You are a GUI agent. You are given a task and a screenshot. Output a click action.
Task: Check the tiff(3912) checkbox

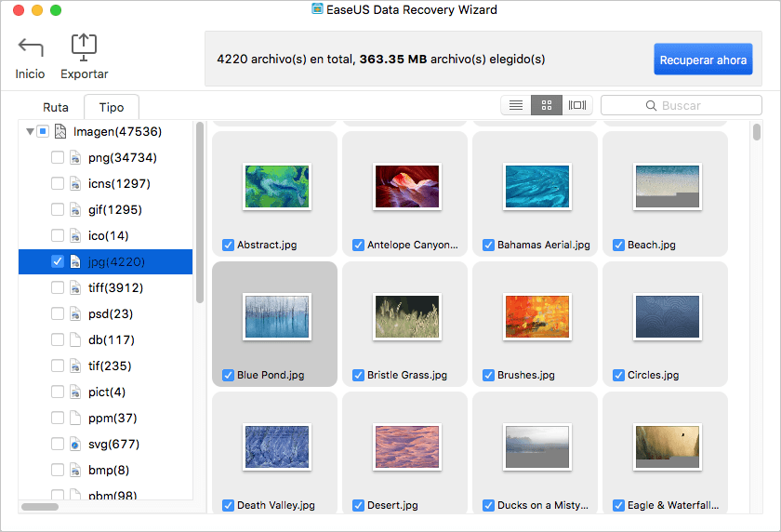58,288
